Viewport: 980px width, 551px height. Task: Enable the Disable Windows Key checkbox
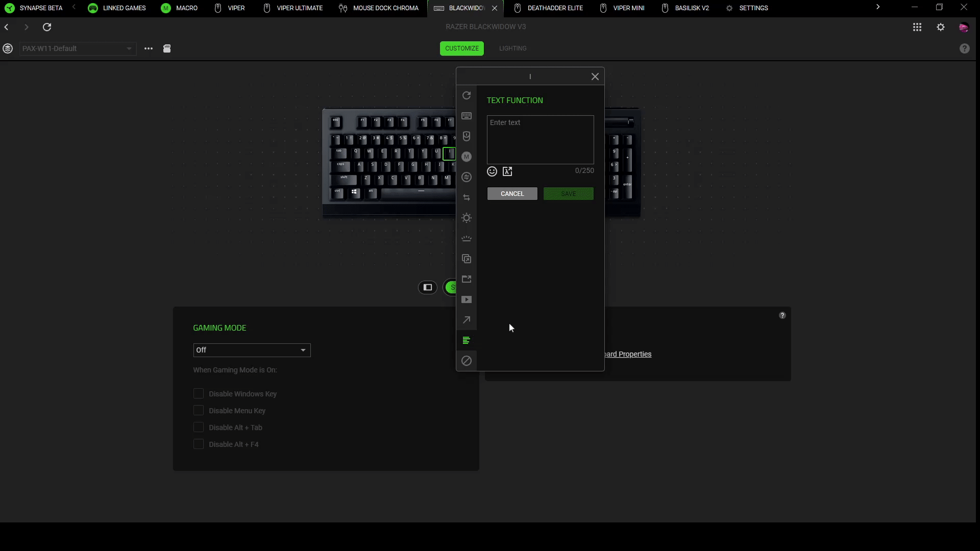[199, 393]
